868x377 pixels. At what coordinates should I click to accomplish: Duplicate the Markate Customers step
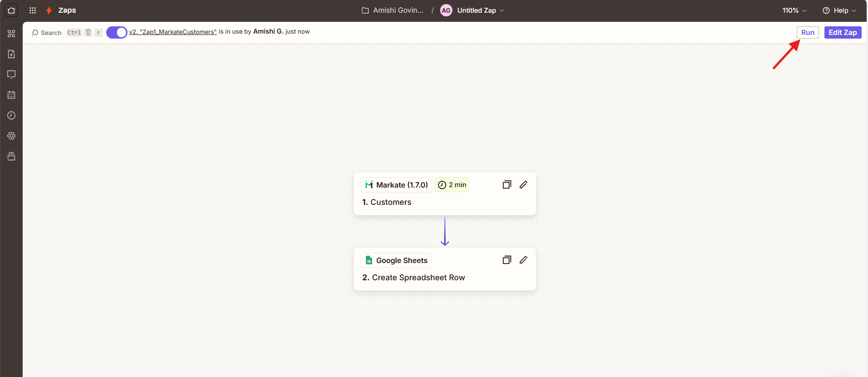point(507,184)
